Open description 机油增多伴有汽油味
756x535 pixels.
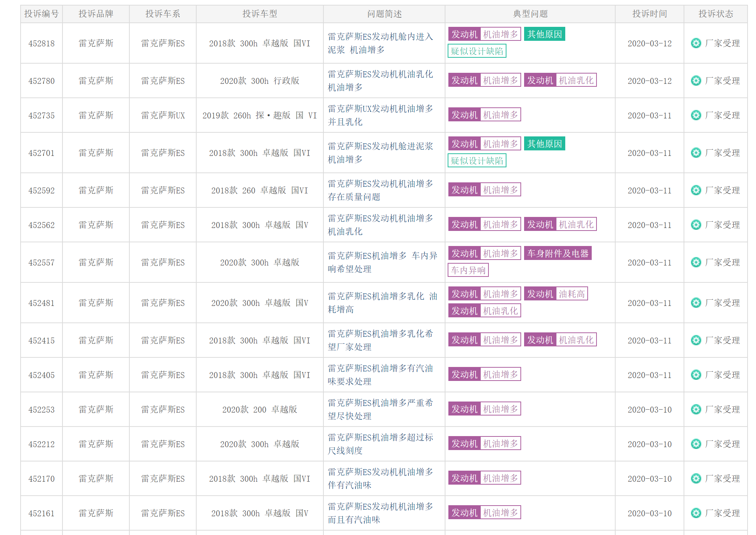(x=380, y=478)
